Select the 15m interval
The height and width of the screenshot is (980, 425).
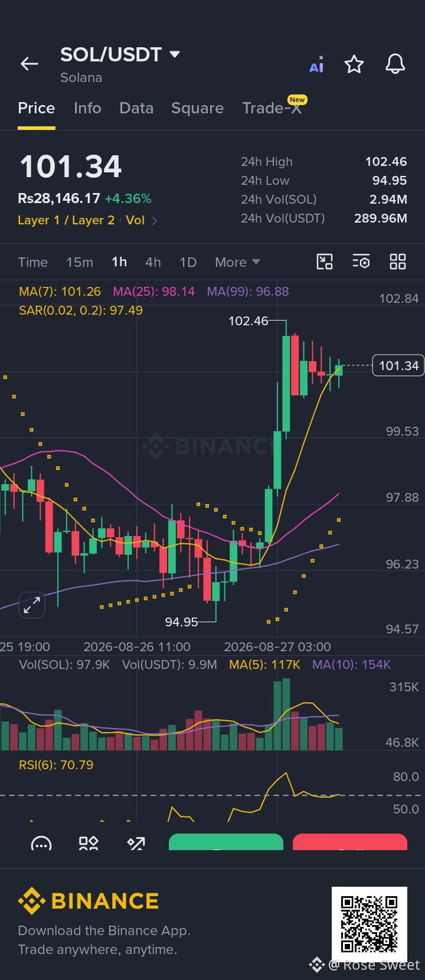[x=80, y=262]
